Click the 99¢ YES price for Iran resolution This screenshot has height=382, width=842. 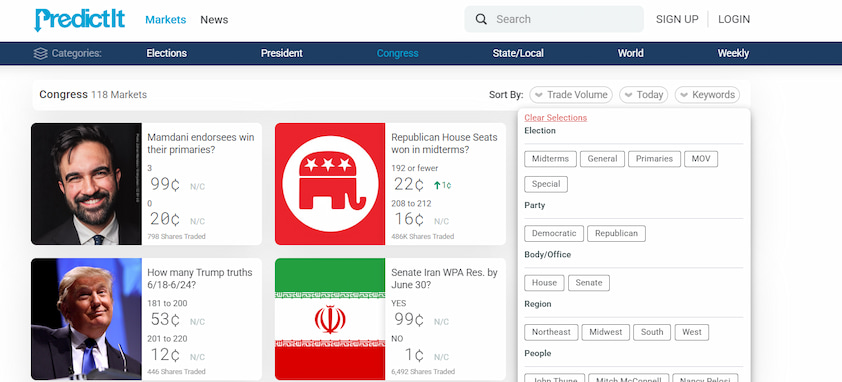click(409, 320)
